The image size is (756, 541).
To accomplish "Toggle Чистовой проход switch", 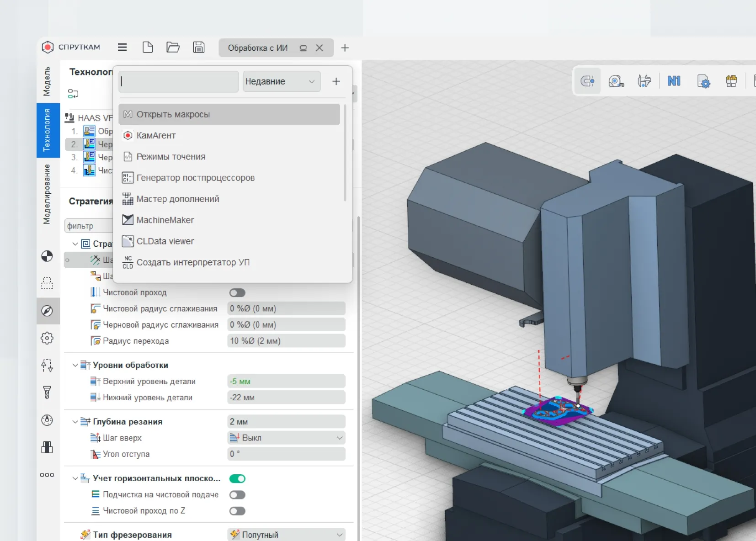I will (x=237, y=292).
